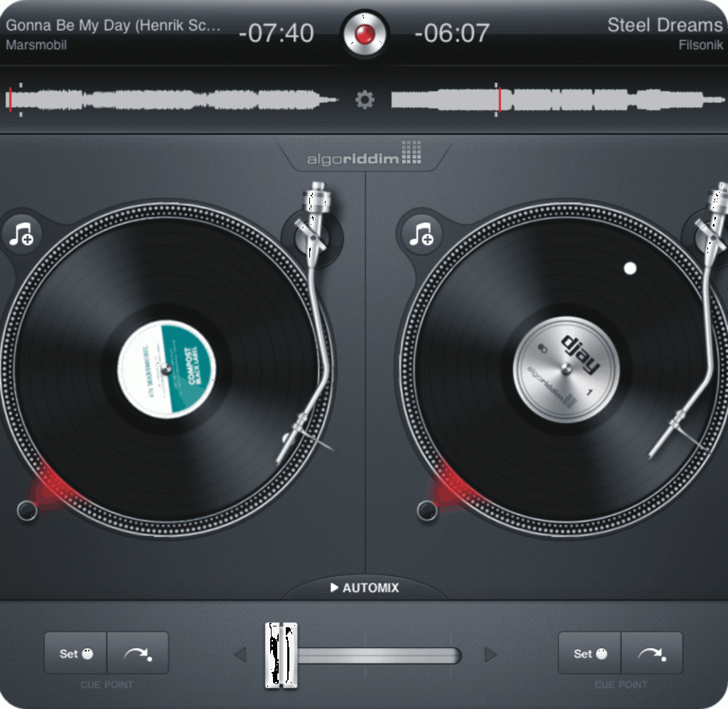Start the Automix mode
Screen dimensions: 728x709
(x=364, y=588)
